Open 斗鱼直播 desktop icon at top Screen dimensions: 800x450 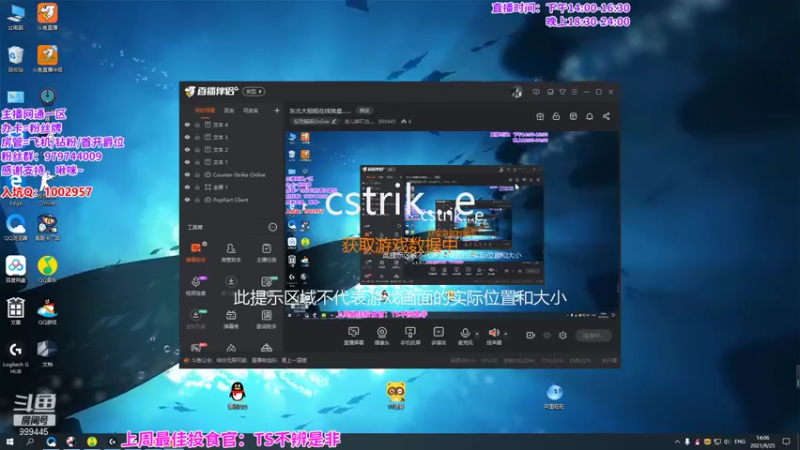[47, 16]
